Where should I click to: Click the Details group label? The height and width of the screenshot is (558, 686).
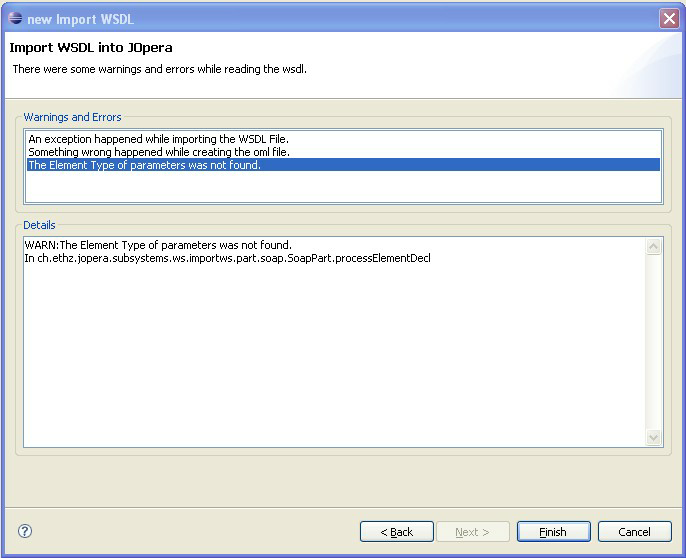point(39,225)
